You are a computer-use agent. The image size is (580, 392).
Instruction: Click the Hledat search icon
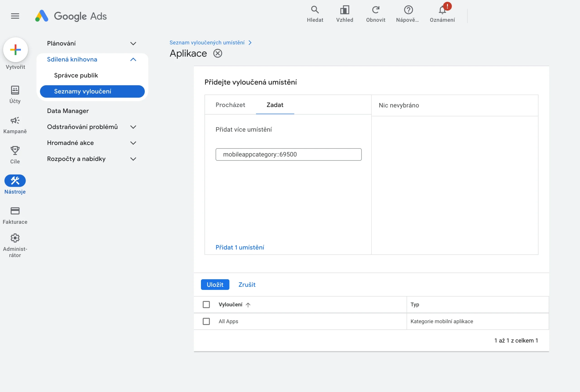click(x=315, y=10)
